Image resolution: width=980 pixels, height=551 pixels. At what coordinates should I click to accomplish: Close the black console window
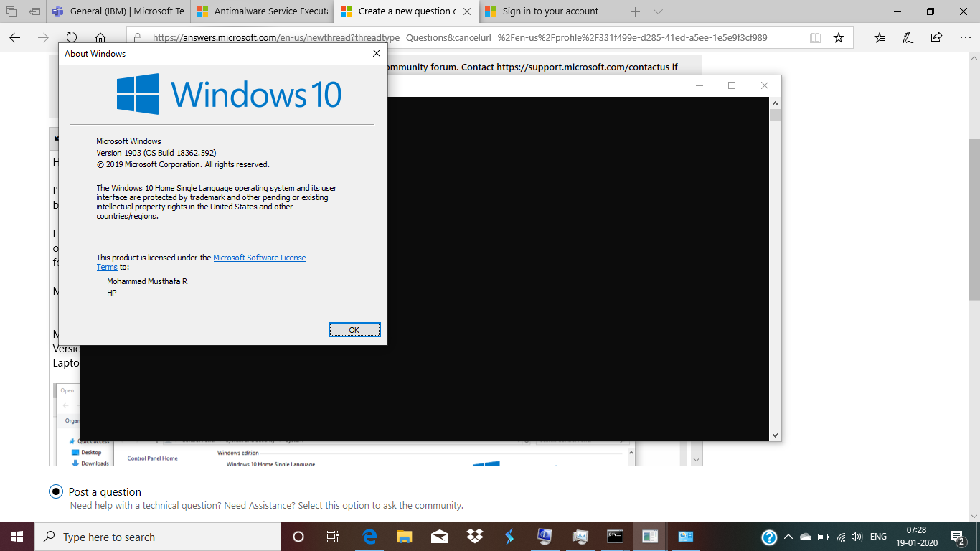tap(765, 85)
